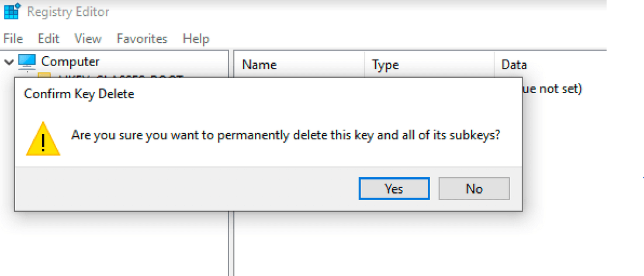Open the Help menu
This screenshot has height=276, width=644.
[196, 39]
